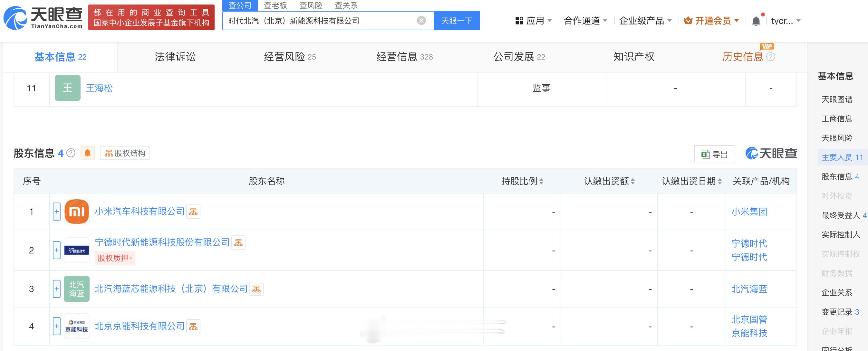Image resolution: width=868 pixels, height=351 pixels.
Task: Click the 京能科技 logo in row 4
Action: pos(76,326)
